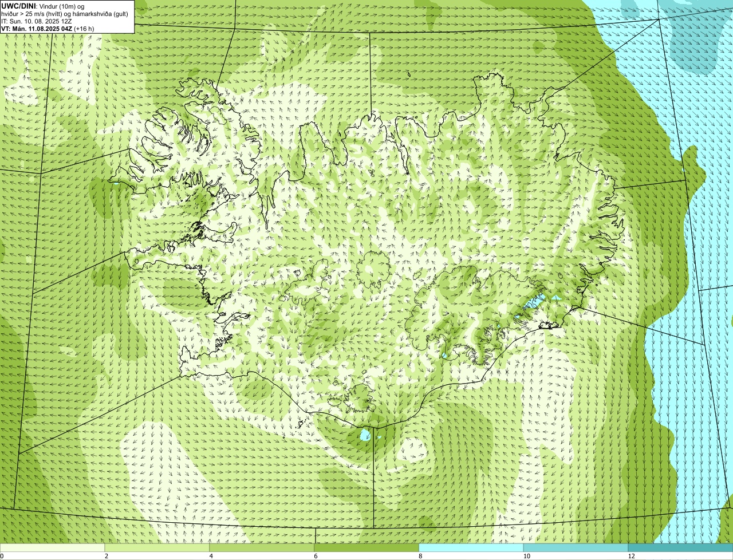Click the scale label '2' under the color bar
This screenshot has height=560, width=733.
click(107, 556)
